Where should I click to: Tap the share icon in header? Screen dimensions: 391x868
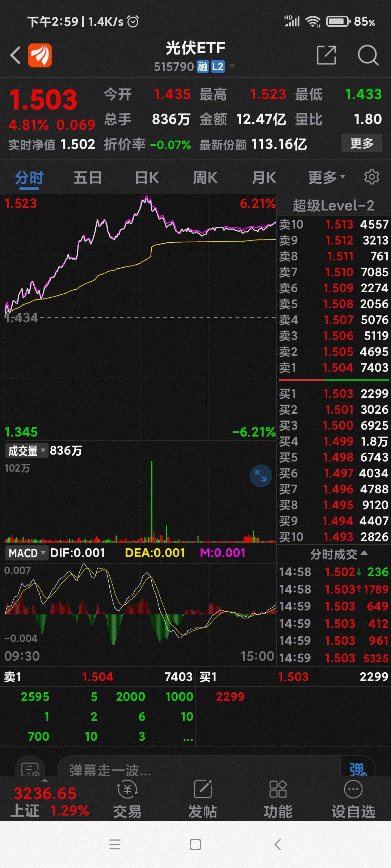pyautogui.click(x=326, y=55)
